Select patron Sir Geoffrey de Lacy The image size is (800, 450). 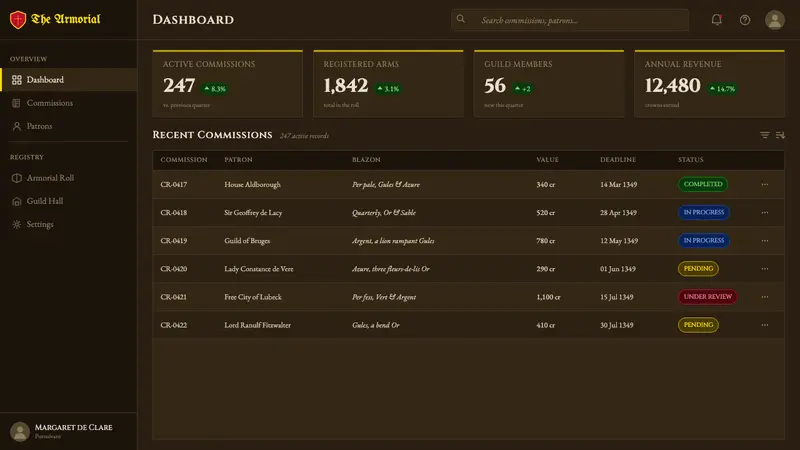tap(253, 213)
